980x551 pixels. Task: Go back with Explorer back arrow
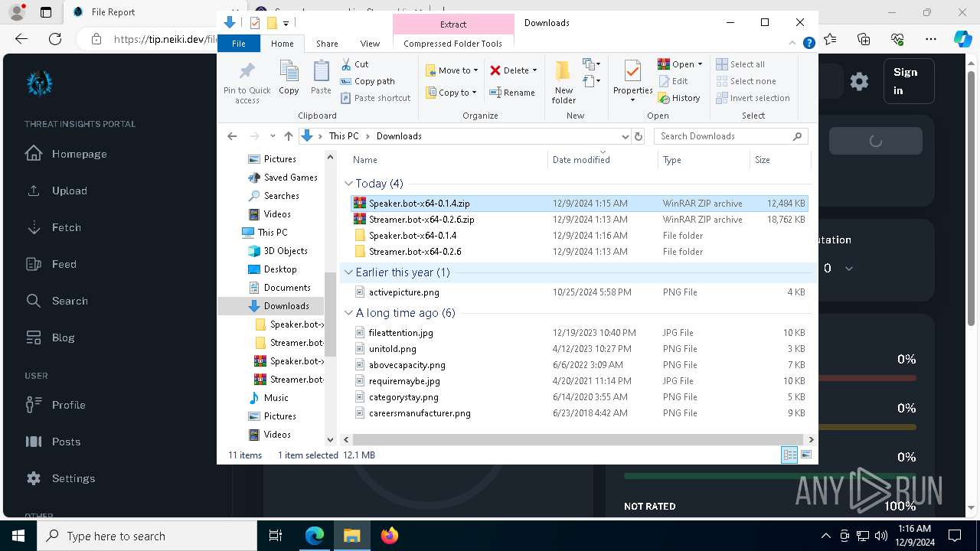tap(232, 136)
